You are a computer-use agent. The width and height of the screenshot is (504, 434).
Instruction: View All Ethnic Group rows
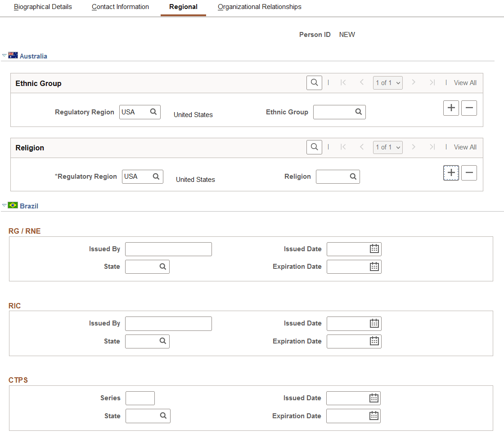click(x=465, y=83)
